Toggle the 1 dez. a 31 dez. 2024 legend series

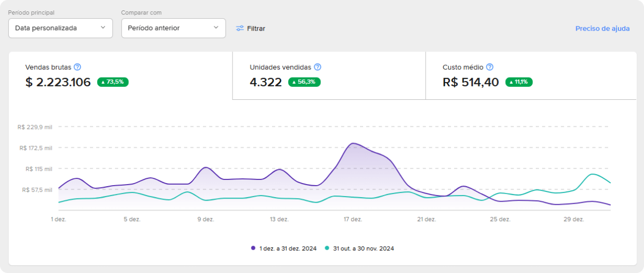pyautogui.click(x=287, y=249)
